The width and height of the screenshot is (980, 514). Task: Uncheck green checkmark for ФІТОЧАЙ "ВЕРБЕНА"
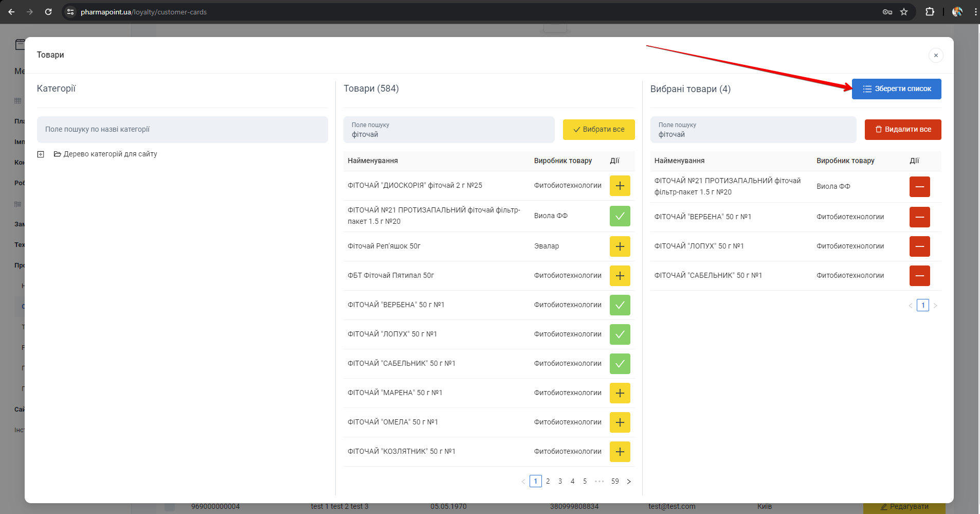coord(620,305)
